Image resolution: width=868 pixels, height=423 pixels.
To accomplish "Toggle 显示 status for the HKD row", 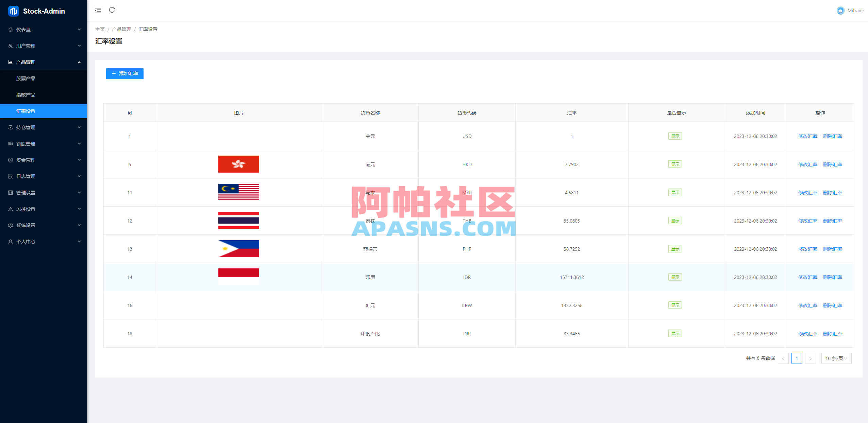I will tap(675, 164).
